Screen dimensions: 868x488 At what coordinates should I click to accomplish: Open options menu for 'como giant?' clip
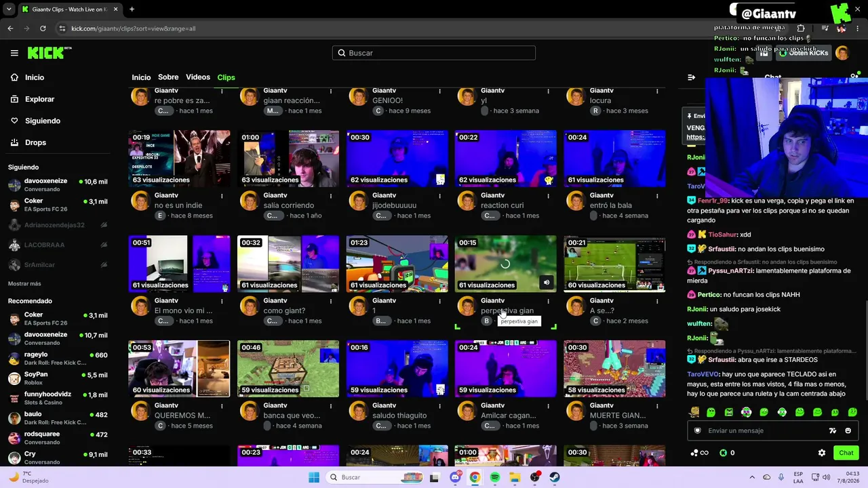click(331, 301)
